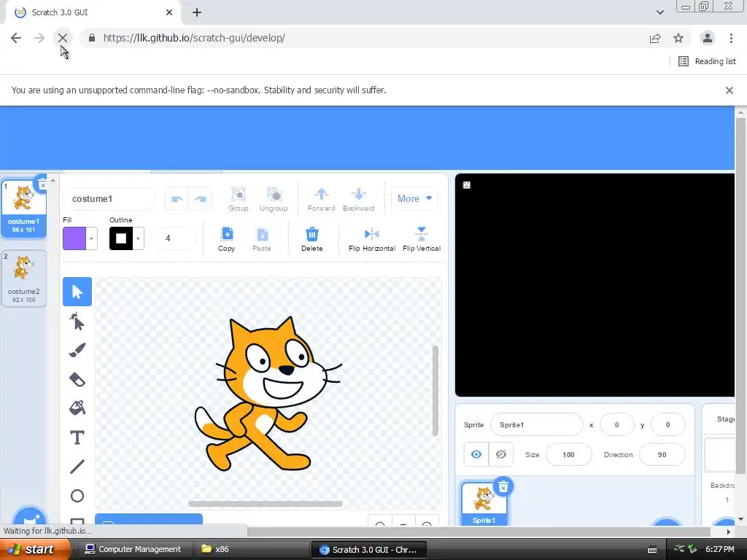Click the Redo arrow button
Viewport: 747px width, 560px height.
tap(201, 199)
